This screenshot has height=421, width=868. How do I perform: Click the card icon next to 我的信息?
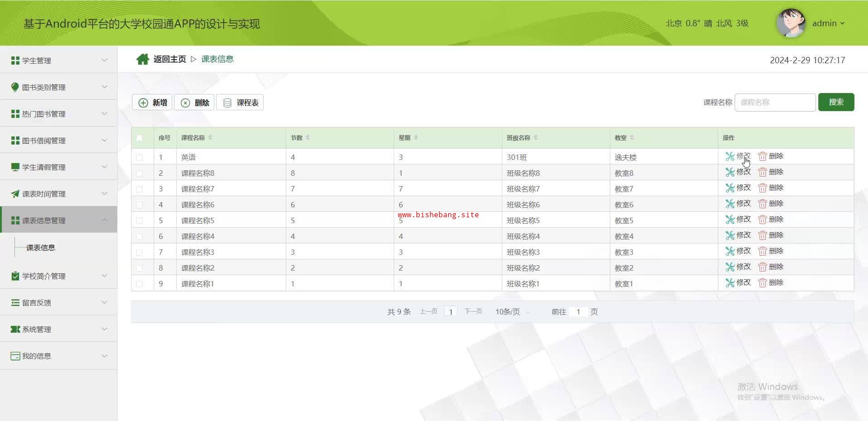coord(15,356)
